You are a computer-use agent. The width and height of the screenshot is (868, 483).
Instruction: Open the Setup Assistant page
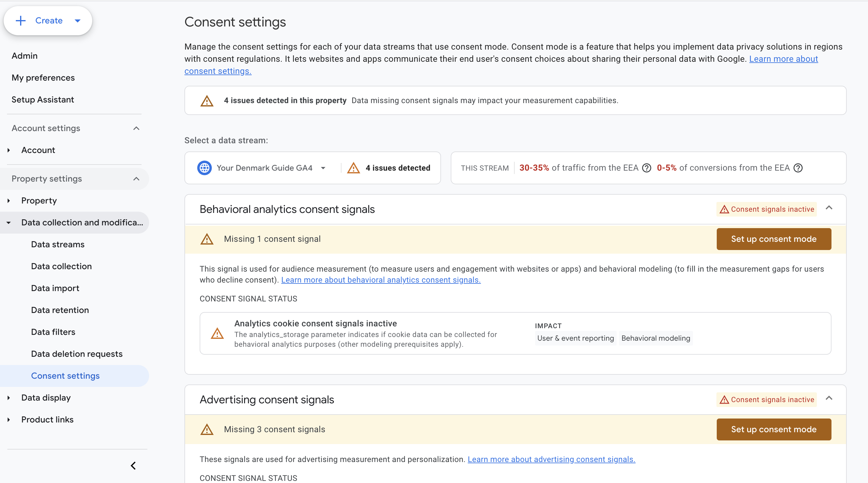pos(43,100)
